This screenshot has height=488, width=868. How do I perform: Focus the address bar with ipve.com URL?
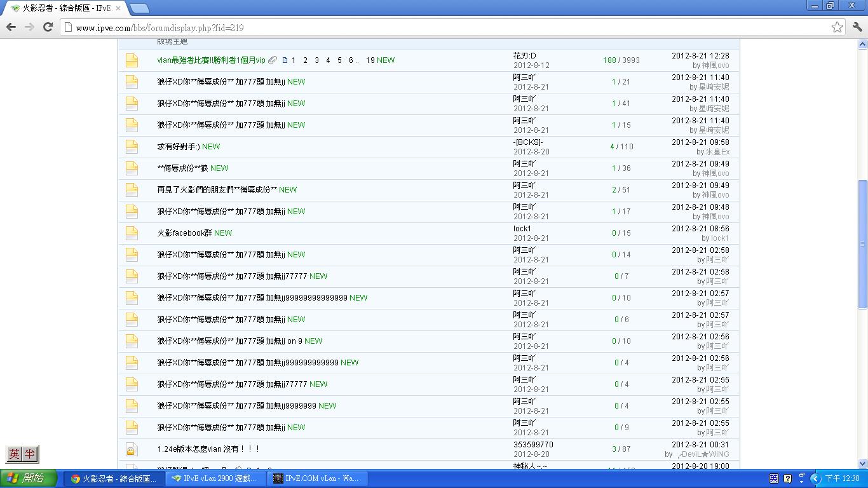[445, 27]
